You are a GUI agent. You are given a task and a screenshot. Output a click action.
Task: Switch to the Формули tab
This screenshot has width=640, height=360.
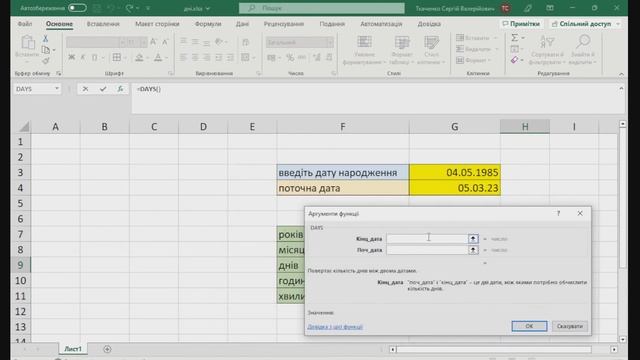click(x=208, y=24)
